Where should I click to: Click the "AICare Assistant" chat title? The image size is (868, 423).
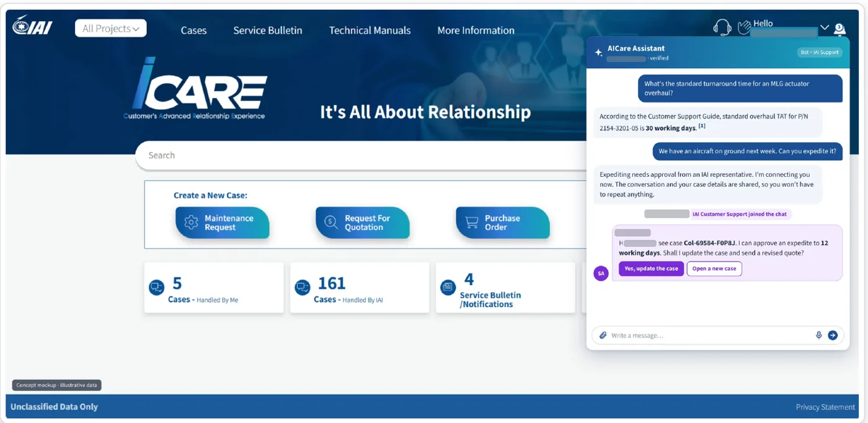(636, 48)
